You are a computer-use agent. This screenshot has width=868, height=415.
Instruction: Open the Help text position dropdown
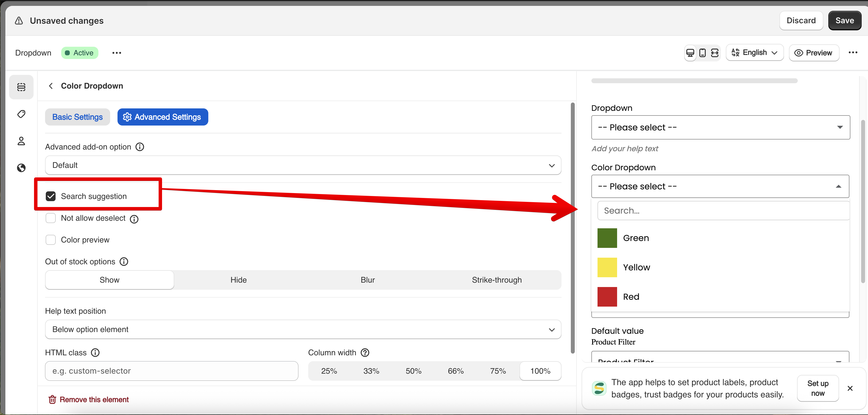[x=303, y=329]
